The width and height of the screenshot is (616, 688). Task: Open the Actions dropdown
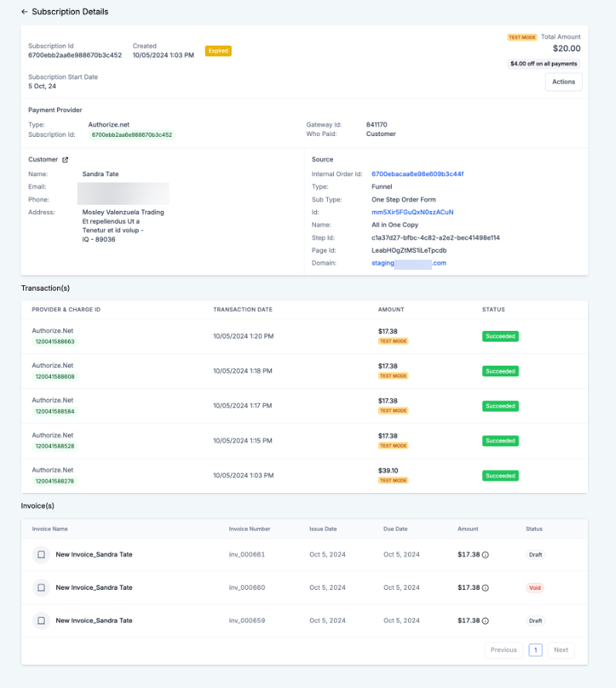pos(563,82)
